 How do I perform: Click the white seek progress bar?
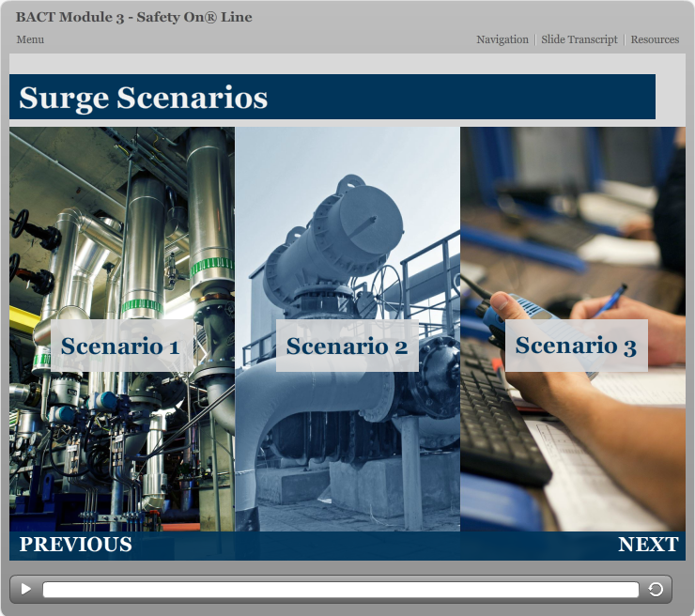click(340, 590)
